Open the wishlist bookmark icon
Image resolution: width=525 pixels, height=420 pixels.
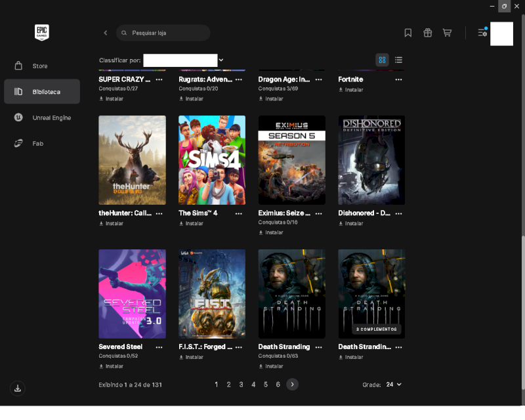(x=408, y=33)
